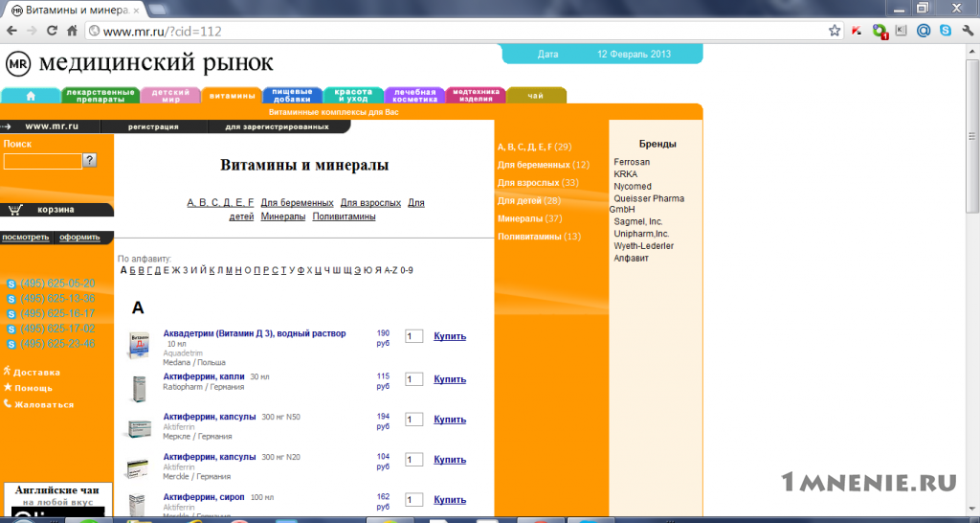
Task: Open Актиферрин капсулы N20 product image
Action: point(138,468)
